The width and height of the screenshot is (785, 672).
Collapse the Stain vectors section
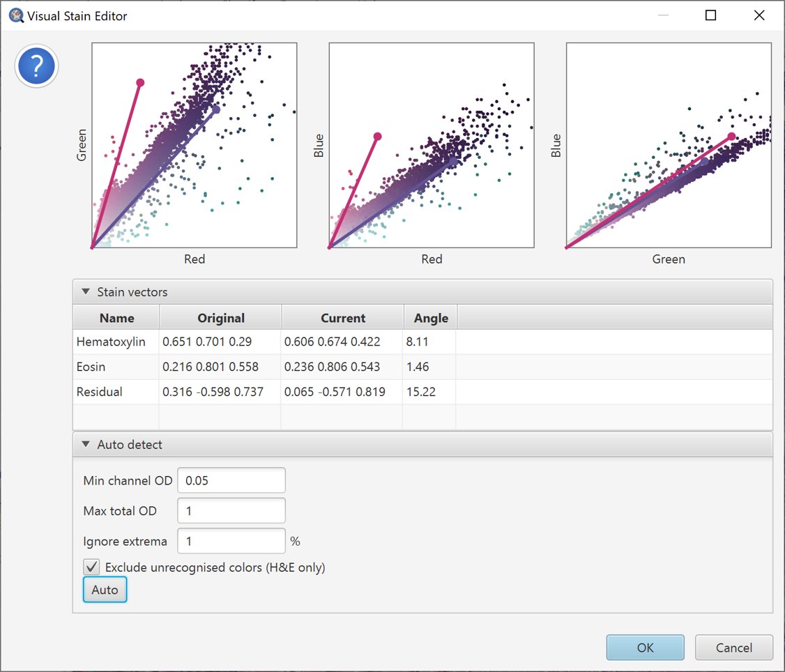86,291
